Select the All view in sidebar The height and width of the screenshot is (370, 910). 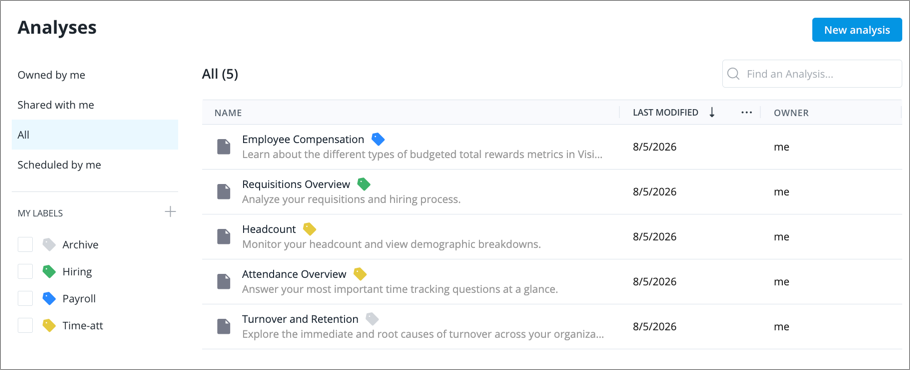point(95,135)
